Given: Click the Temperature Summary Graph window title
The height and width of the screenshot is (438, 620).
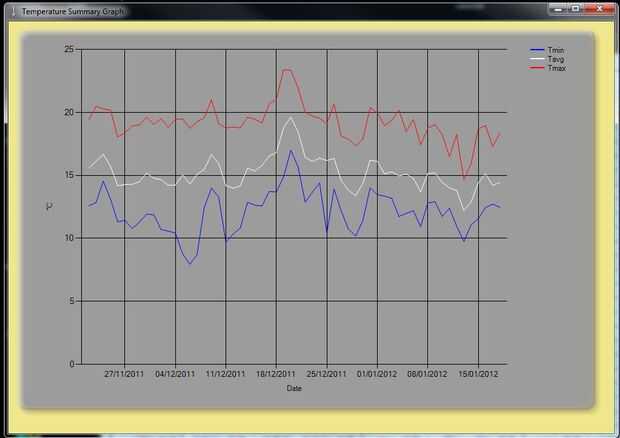Looking at the screenshot, I should (73, 11).
